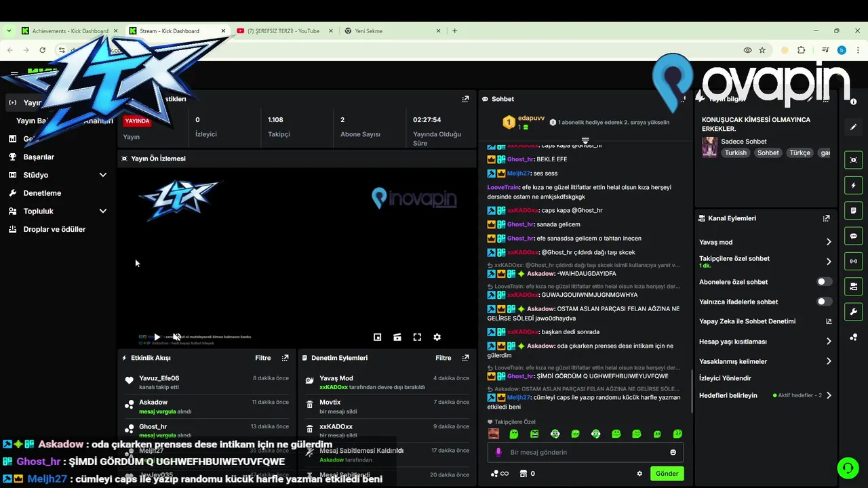Image resolution: width=868 pixels, height=488 pixels.
Task: Click the shop icon below chat input
Action: [524, 474]
